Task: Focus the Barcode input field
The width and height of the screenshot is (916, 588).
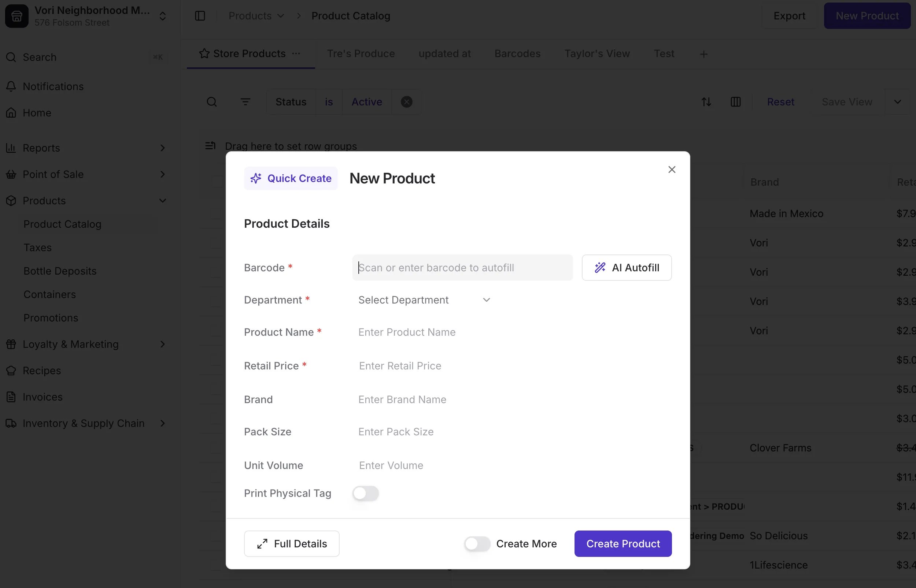Action: coord(462,268)
